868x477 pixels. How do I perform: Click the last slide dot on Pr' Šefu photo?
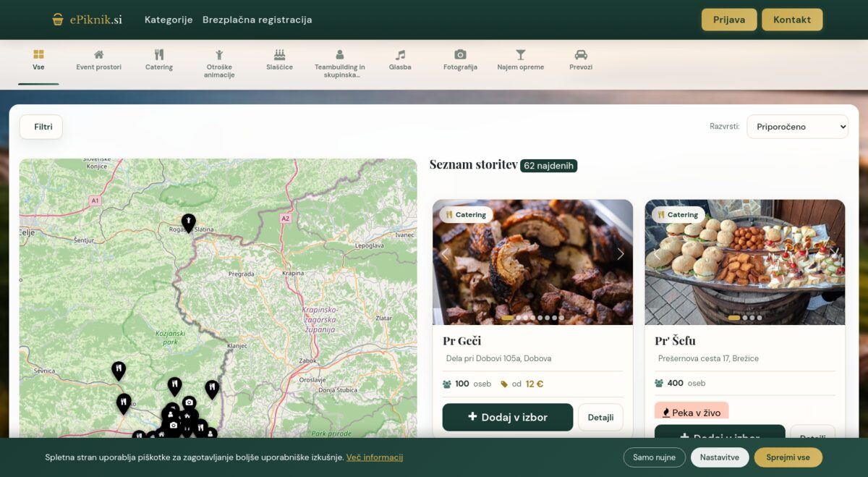point(759,318)
